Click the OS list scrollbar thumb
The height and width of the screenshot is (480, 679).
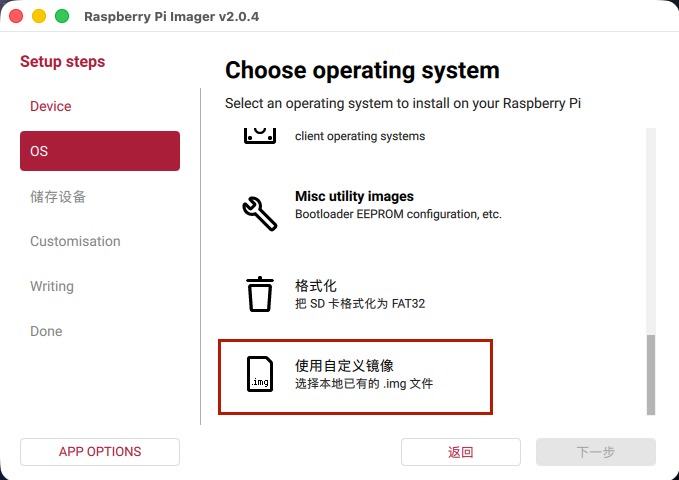click(651, 373)
